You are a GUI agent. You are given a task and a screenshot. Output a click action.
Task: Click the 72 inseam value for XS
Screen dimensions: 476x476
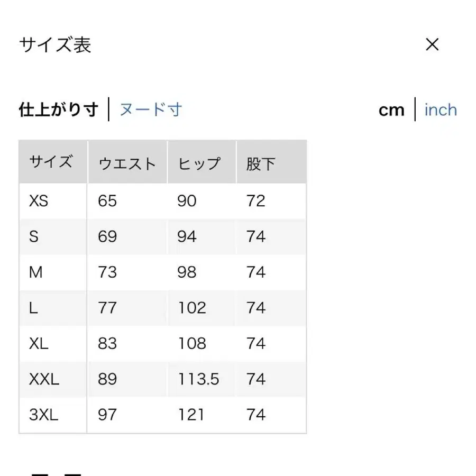tap(256, 201)
